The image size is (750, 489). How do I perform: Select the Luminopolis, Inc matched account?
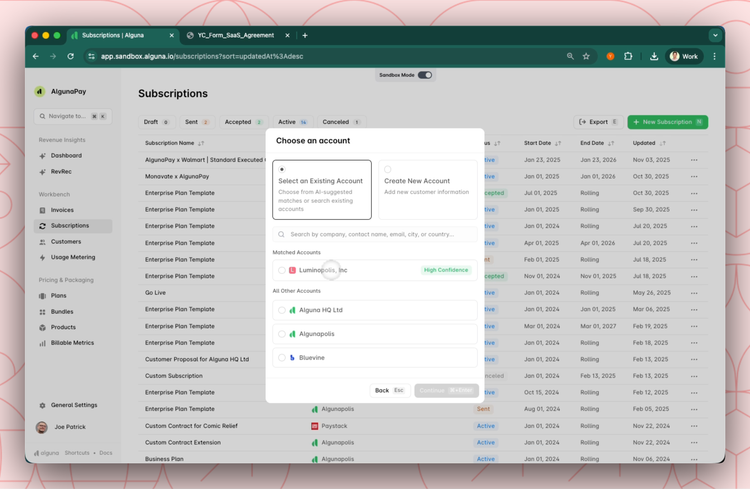coord(375,270)
